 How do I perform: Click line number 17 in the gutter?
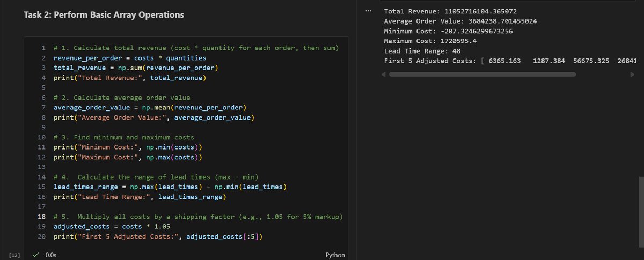tap(41, 207)
